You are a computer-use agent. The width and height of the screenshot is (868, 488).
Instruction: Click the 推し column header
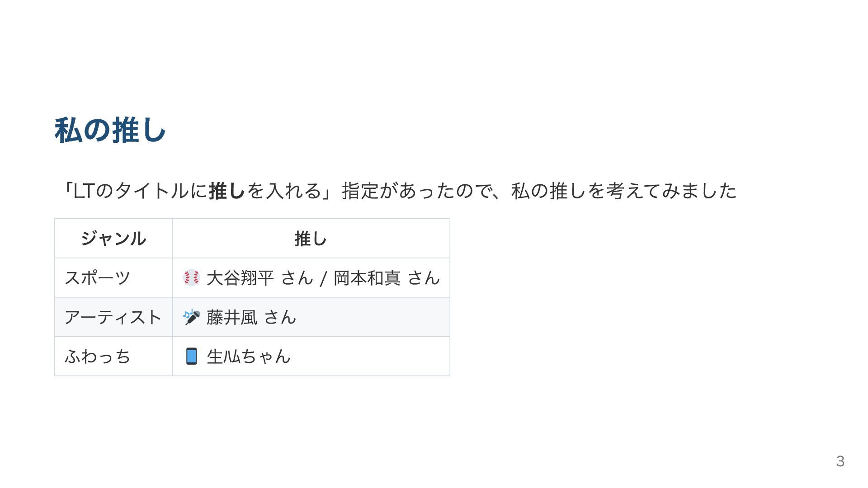[311, 238]
